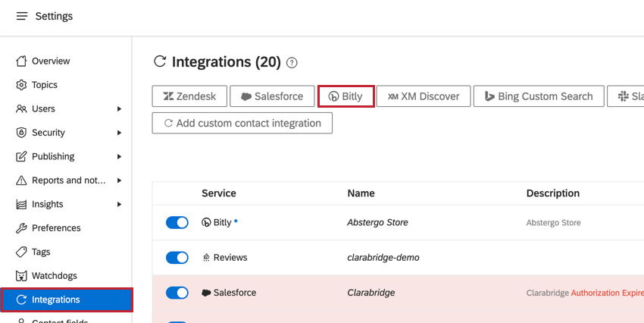Expand the Reports and notifications submenu arrow
Screen dimensions: 644x323
(119, 180)
